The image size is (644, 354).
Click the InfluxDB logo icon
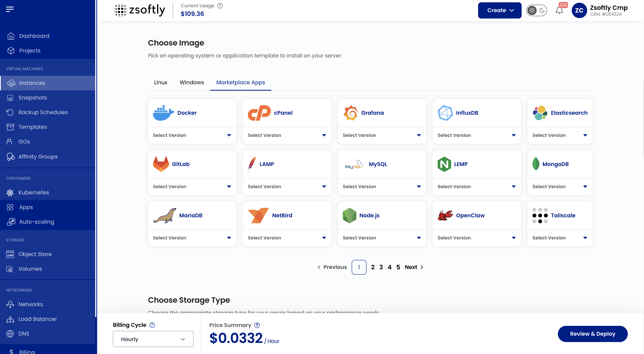coord(445,113)
